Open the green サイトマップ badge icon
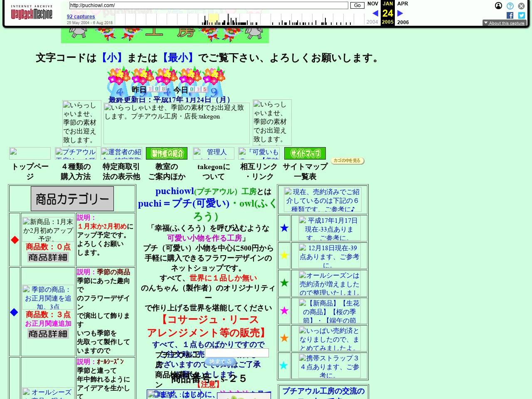Screen dimensions: 532x399 (x=304, y=153)
